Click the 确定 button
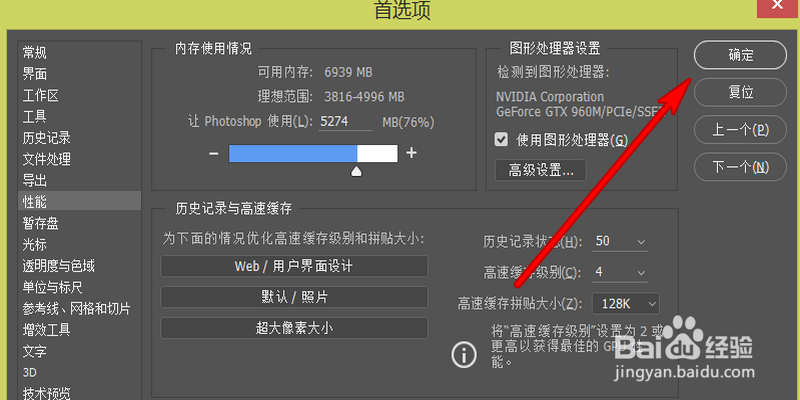 point(740,55)
